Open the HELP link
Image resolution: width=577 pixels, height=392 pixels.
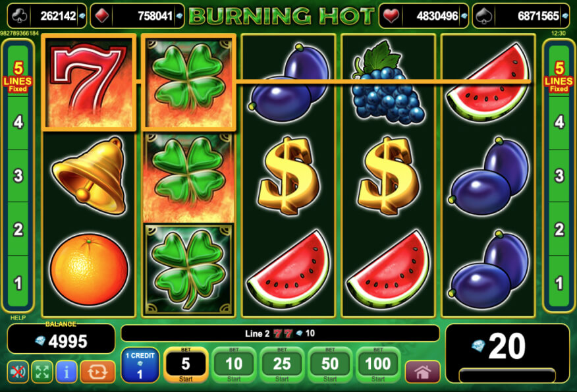click(x=18, y=318)
